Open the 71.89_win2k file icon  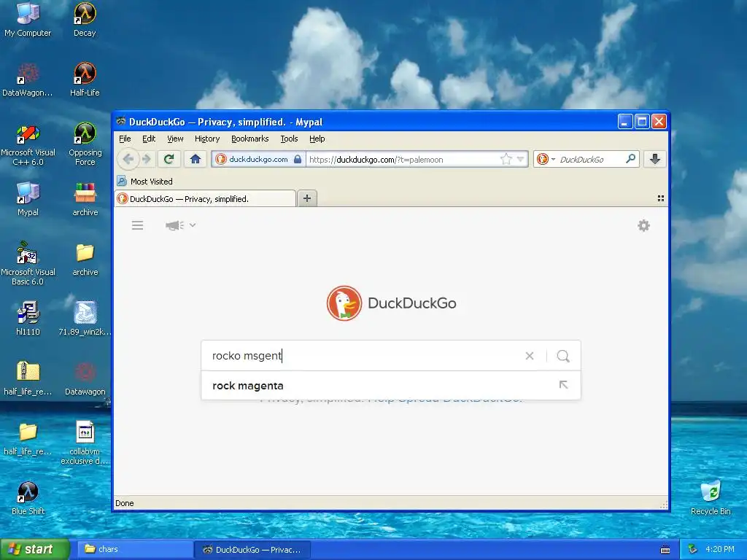(x=85, y=319)
